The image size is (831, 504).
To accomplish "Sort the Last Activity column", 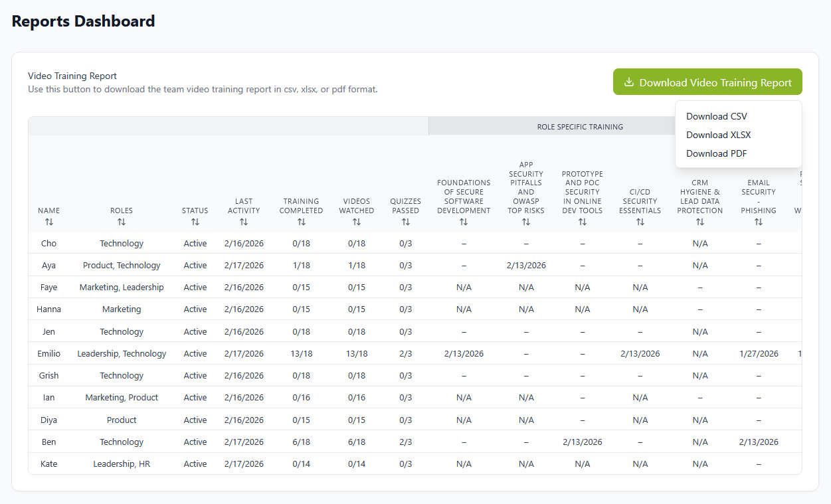I will tap(244, 222).
